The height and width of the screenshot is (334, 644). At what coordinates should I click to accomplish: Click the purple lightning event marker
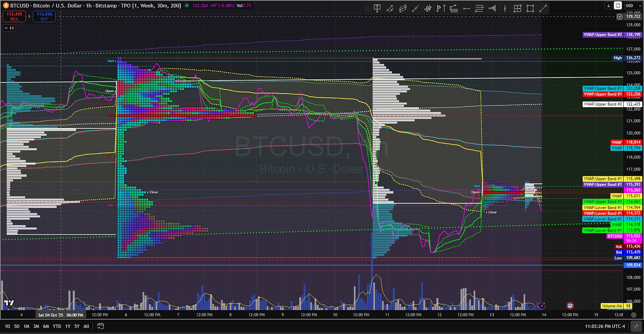coord(541,306)
